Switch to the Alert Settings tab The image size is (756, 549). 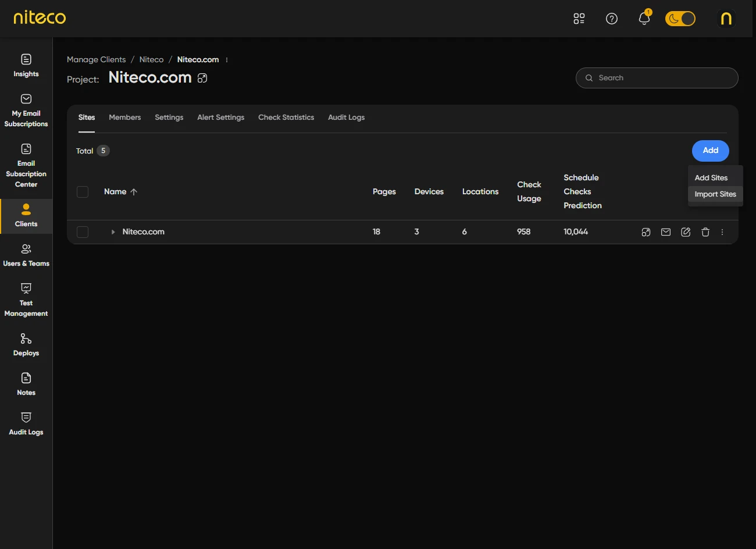pyautogui.click(x=221, y=117)
